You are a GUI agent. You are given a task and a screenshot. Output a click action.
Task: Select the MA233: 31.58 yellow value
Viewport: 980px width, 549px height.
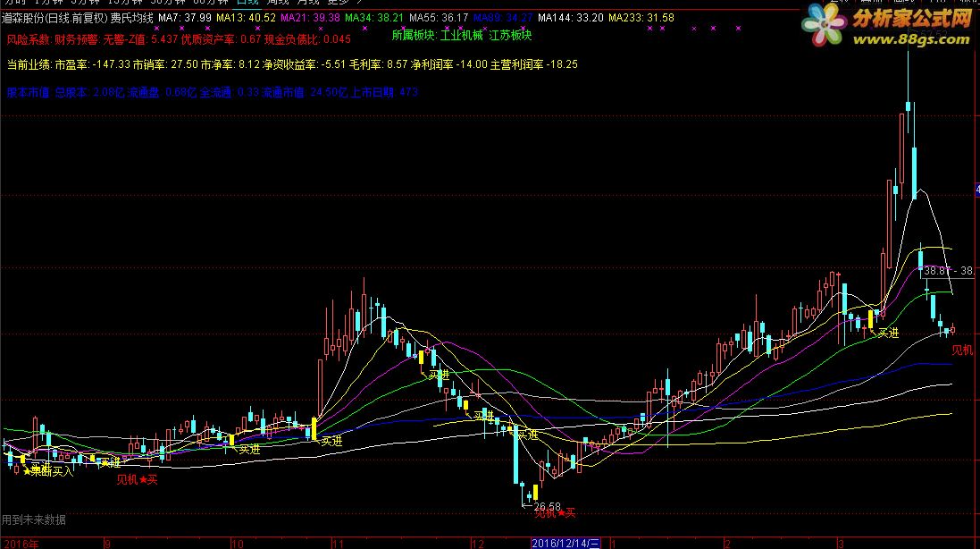[641, 18]
